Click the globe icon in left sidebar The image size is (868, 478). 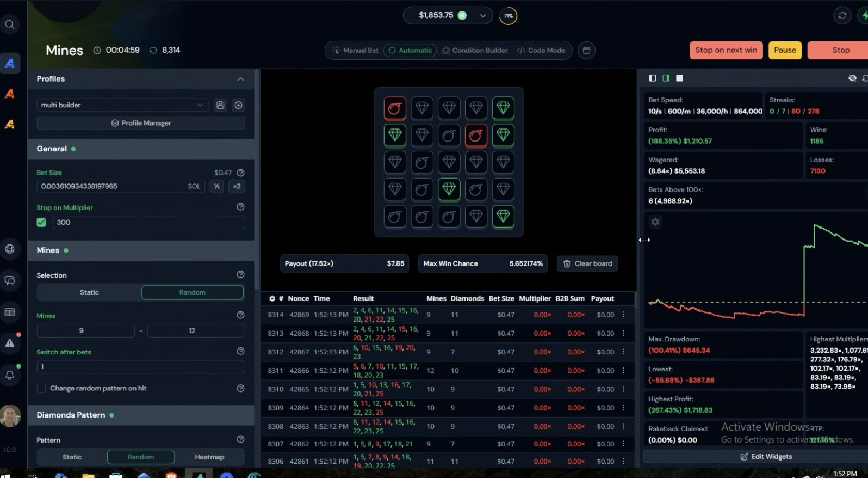tap(10, 249)
